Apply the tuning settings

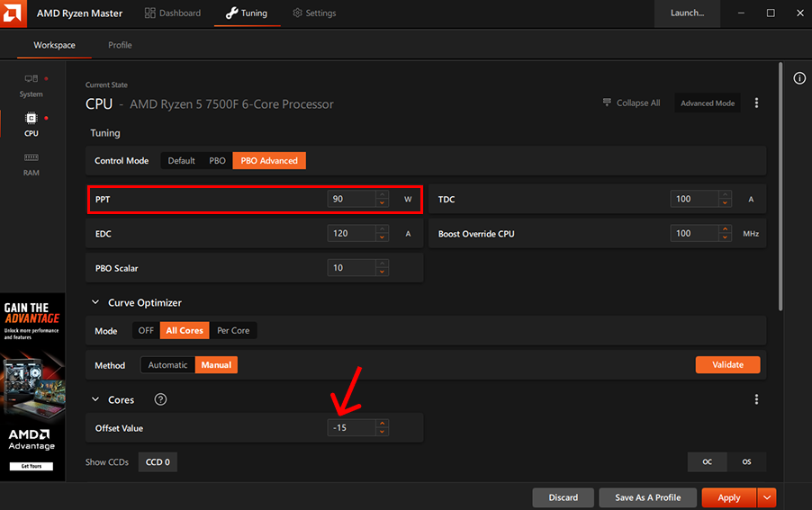(x=729, y=497)
